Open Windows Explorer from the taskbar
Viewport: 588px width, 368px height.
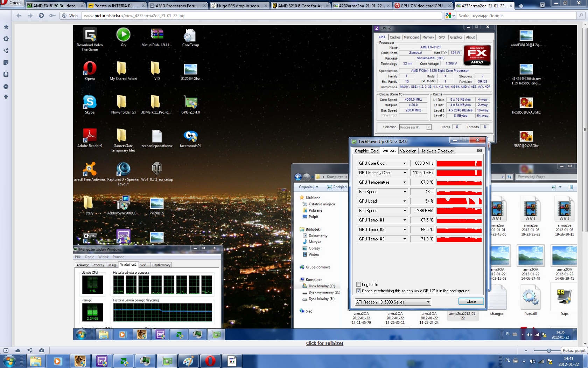pyautogui.click(x=35, y=361)
